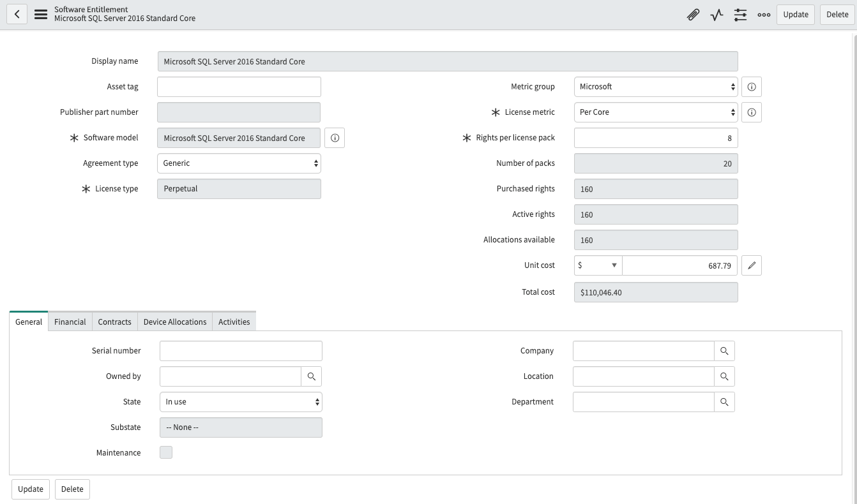Viewport: 857px width, 504px height.
Task: Click Update button in header
Action: pos(796,14)
